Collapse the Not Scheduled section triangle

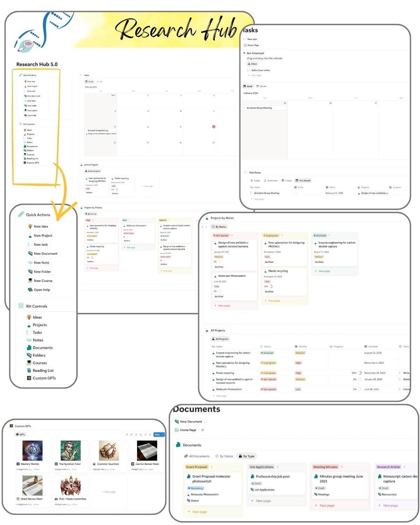(244, 53)
